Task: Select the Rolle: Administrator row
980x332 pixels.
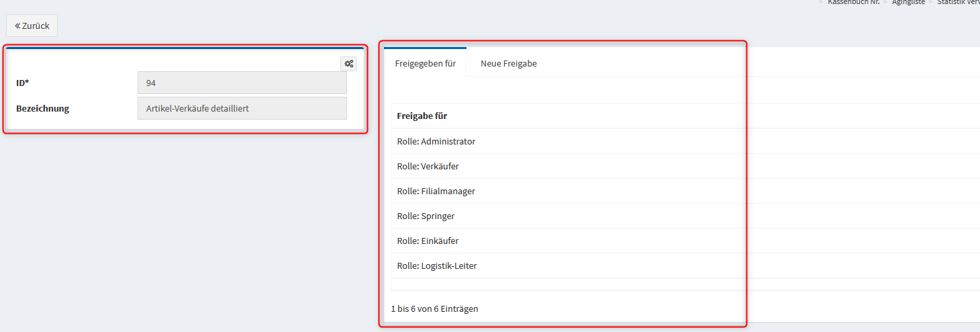Action: coord(436,142)
